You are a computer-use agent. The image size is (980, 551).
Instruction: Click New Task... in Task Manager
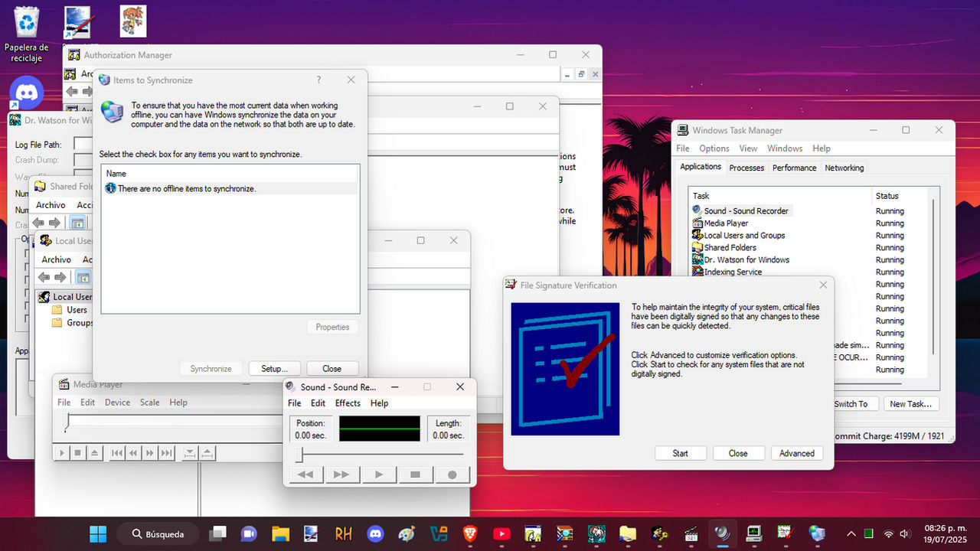tap(910, 403)
